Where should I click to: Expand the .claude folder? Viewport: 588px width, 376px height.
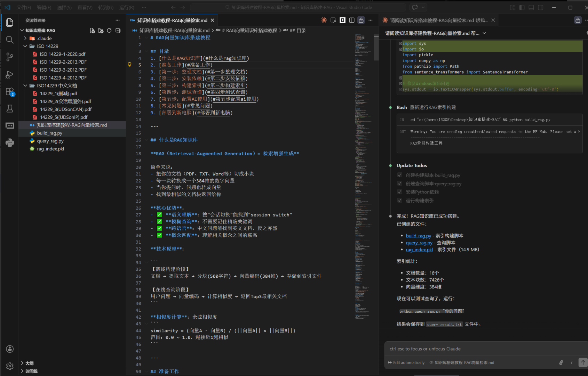click(25, 38)
